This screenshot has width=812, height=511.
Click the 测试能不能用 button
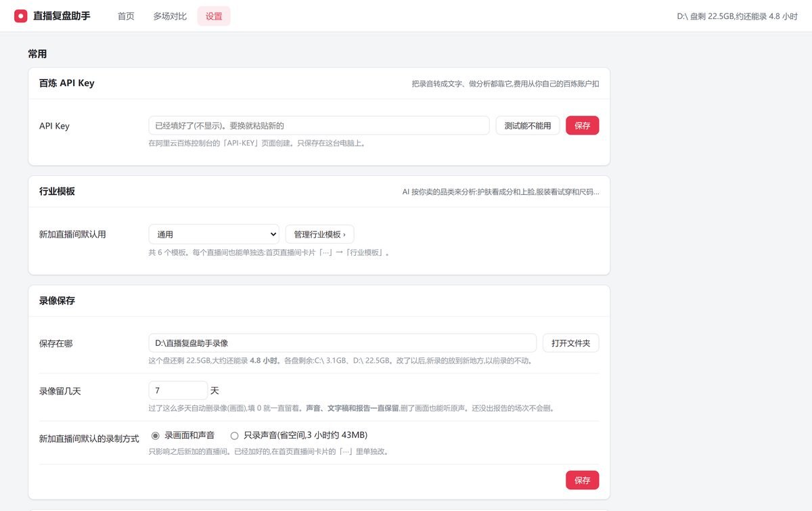tap(528, 125)
